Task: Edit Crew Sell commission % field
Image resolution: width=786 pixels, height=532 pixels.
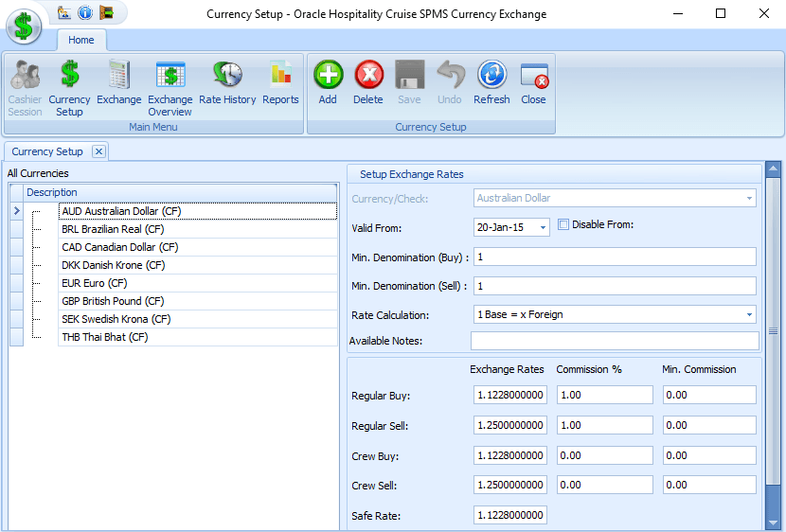Action: (x=604, y=485)
